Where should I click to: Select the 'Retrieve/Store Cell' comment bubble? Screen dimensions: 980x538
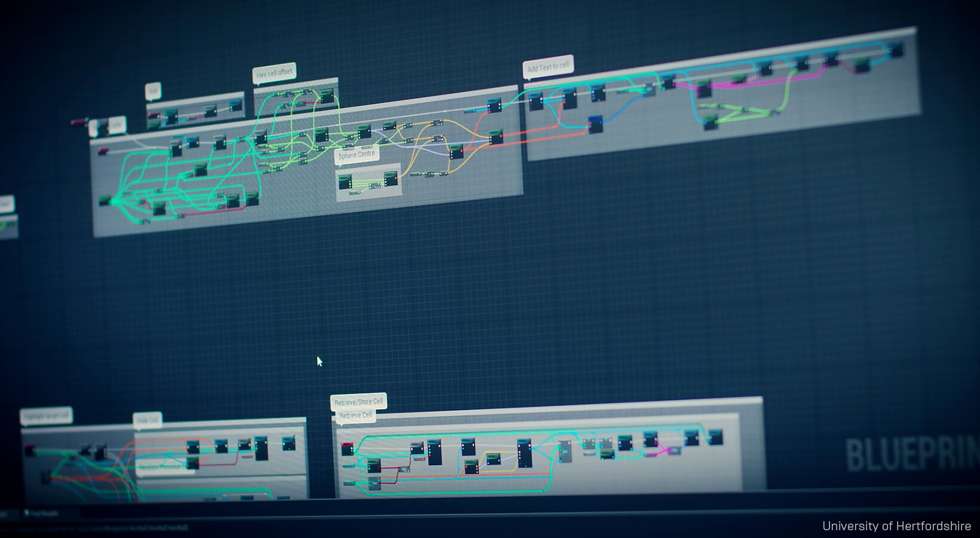tap(359, 402)
